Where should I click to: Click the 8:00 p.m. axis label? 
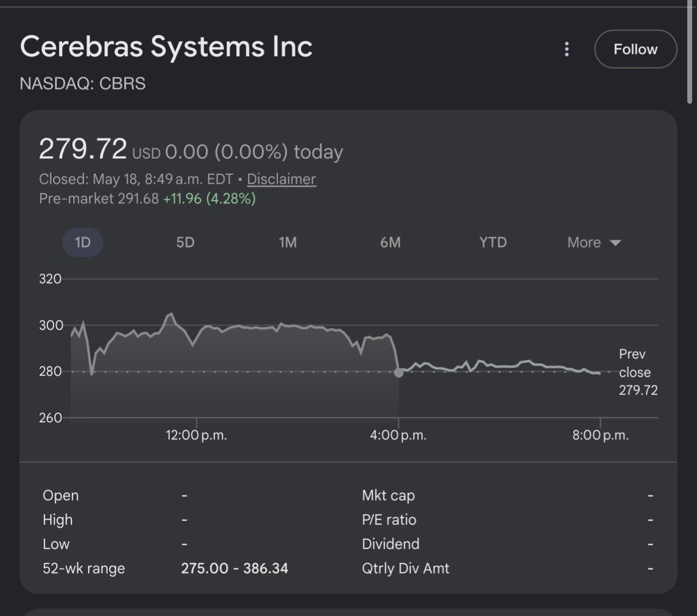[600, 435]
